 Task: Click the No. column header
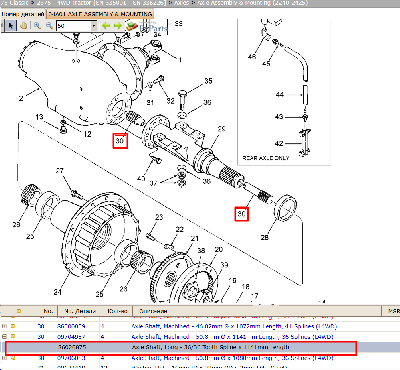[48, 311]
